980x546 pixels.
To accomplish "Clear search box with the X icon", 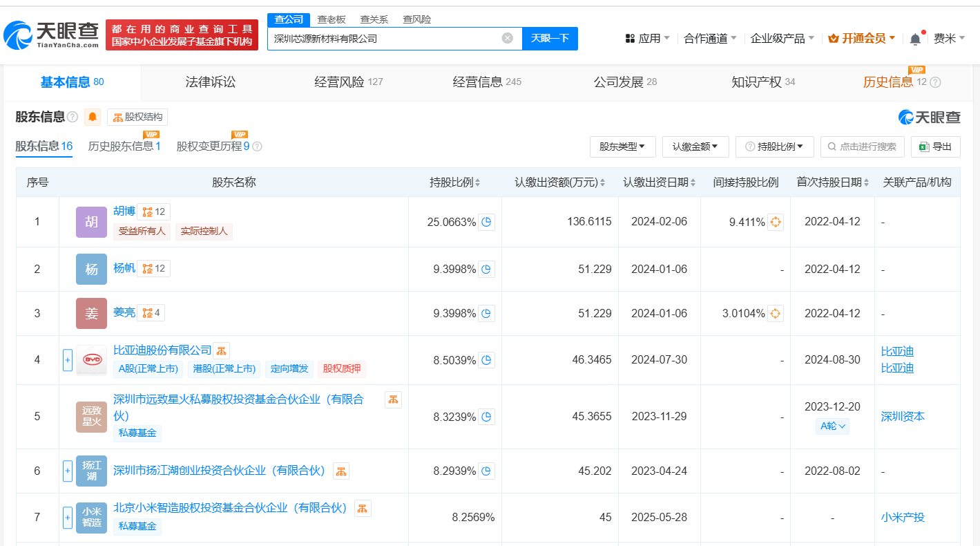I will coord(507,38).
